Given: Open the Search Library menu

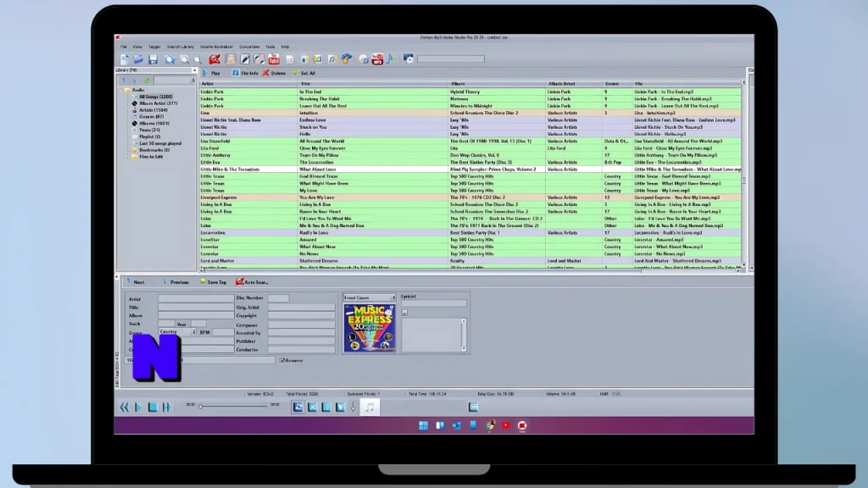Looking at the screenshot, I should [x=181, y=47].
